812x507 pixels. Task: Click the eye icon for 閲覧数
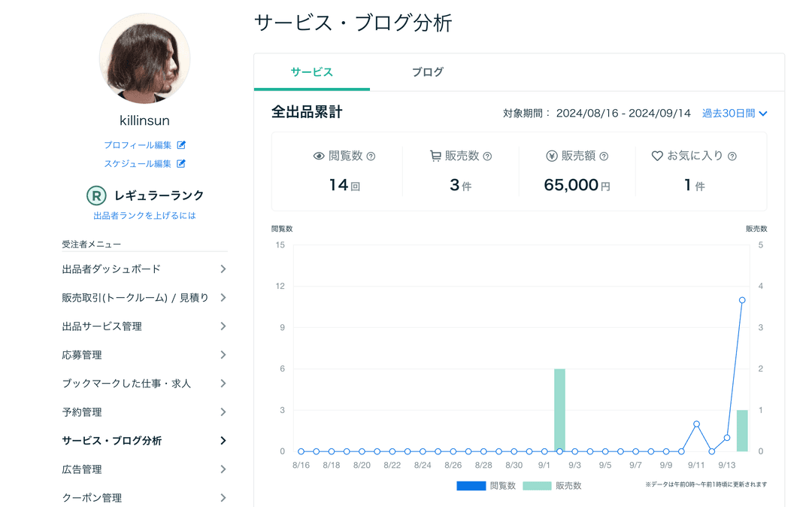(x=319, y=156)
